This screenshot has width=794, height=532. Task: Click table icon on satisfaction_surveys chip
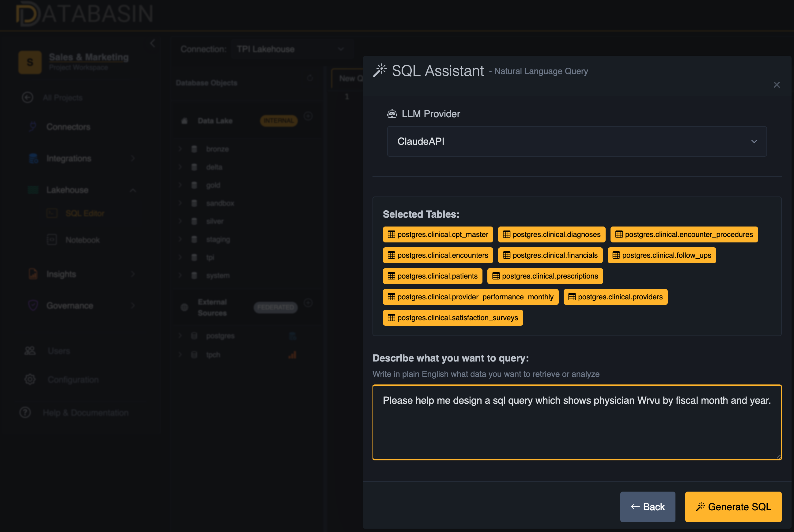[391, 317]
